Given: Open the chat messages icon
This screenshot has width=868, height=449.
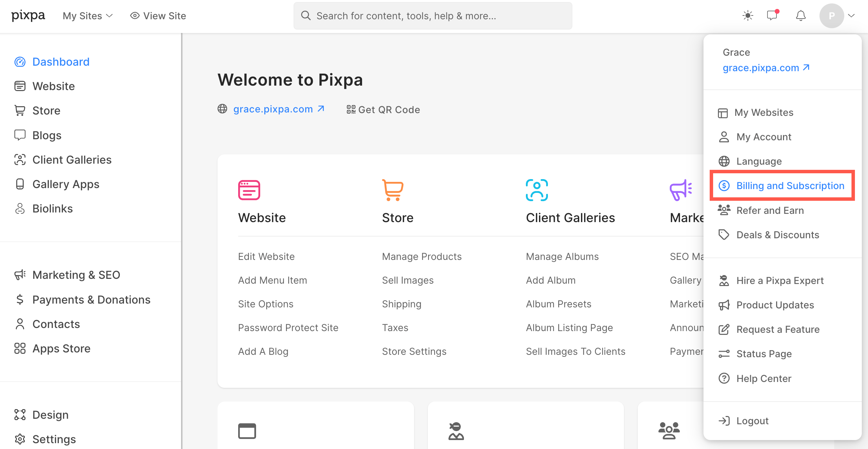Looking at the screenshot, I should 772,15.
